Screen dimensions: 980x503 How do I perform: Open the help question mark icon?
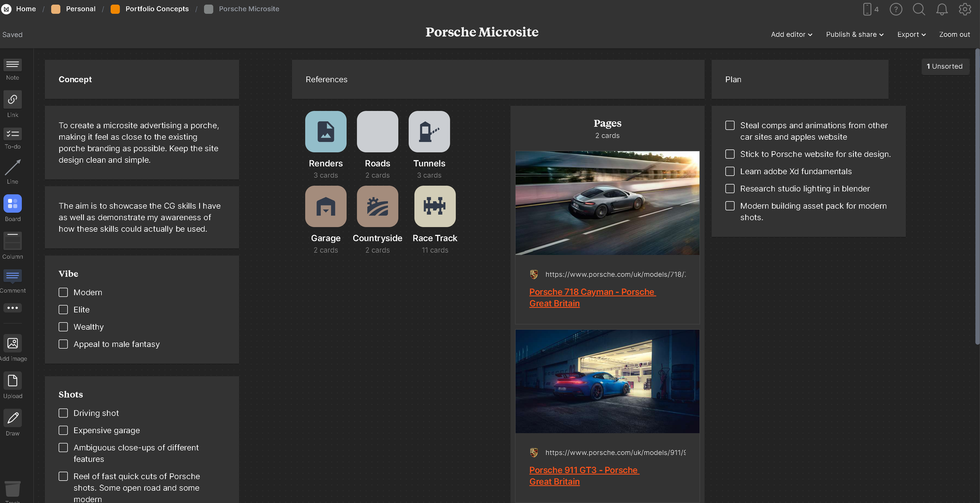click(x=896, y=9)
